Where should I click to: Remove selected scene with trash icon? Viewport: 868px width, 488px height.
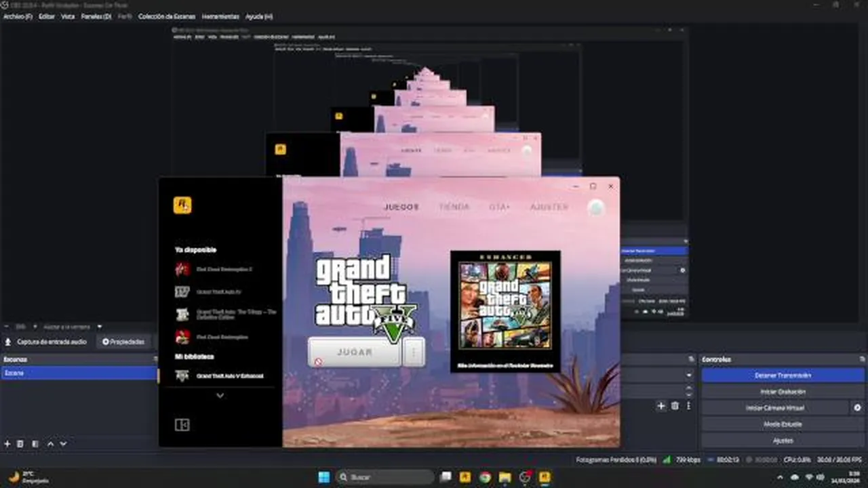pos(20,444)
